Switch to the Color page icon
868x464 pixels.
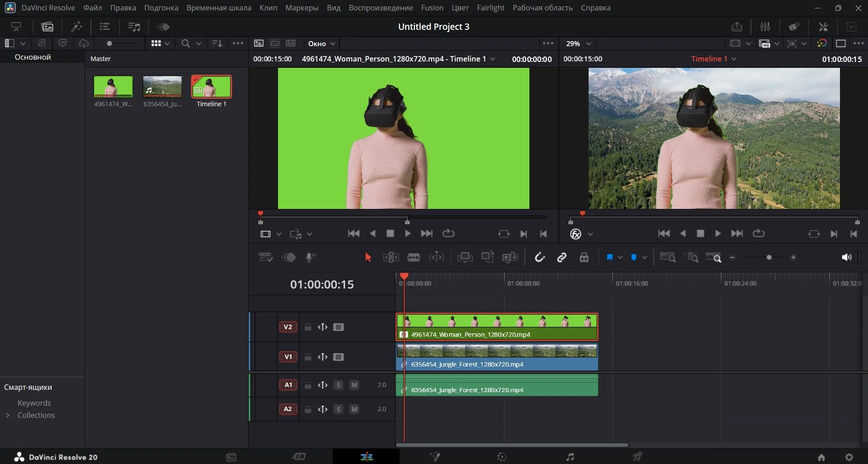tap(502, 457)
